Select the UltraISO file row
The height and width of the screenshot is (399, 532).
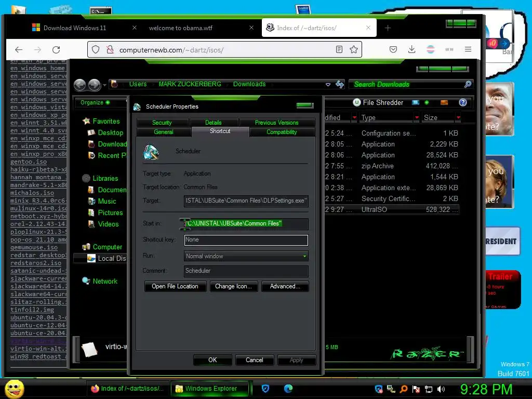click(392, 209)
